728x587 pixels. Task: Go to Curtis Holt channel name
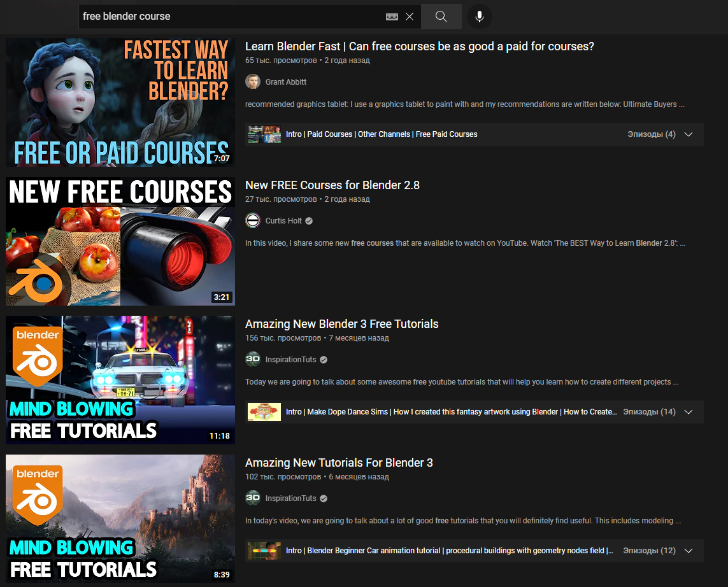pos(283,221)
